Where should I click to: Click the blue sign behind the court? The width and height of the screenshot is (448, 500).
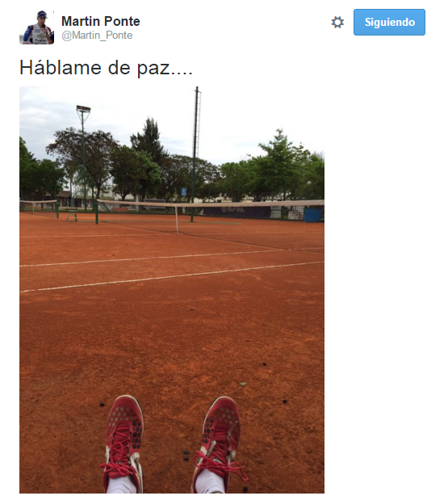click(x=183, y=191)
